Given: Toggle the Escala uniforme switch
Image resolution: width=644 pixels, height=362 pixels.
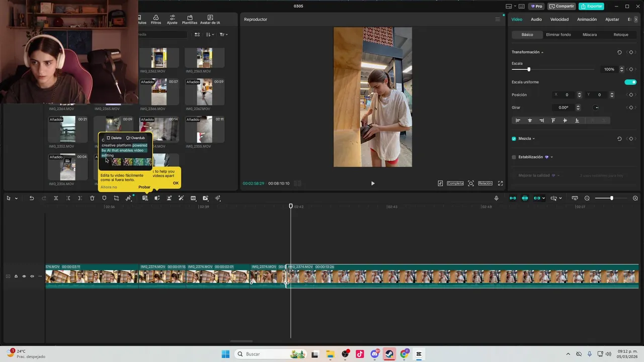Looking at the screenshot, I should point(630,82).
